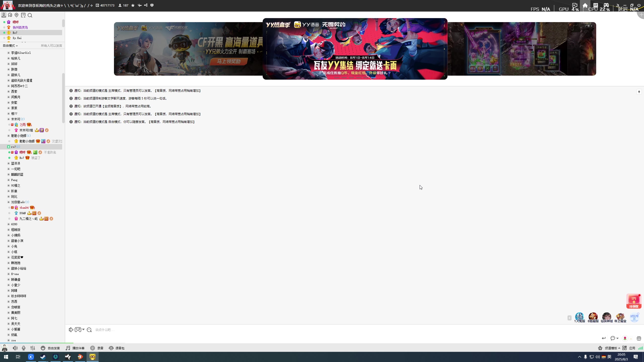Toggle the microphone icon in bottom bar

(24, 348)
